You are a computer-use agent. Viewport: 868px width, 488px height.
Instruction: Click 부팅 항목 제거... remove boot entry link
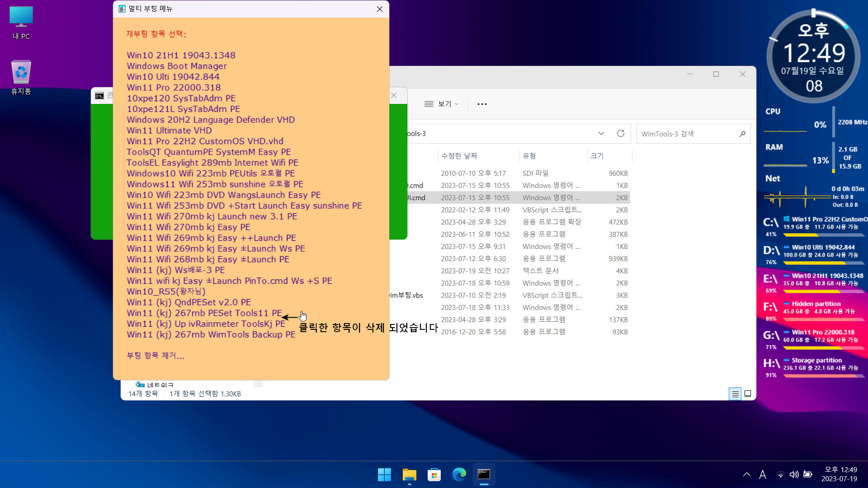[x=156, y=356]
